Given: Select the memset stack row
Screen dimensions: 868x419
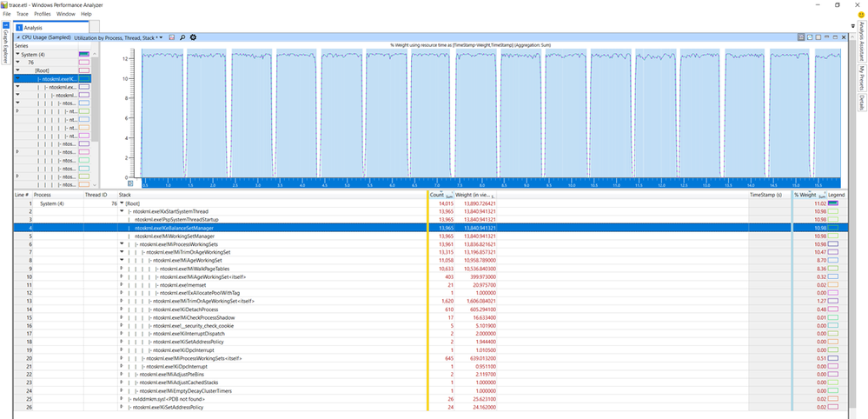Looking at the screenshot, I should click(x=429, y=284).
